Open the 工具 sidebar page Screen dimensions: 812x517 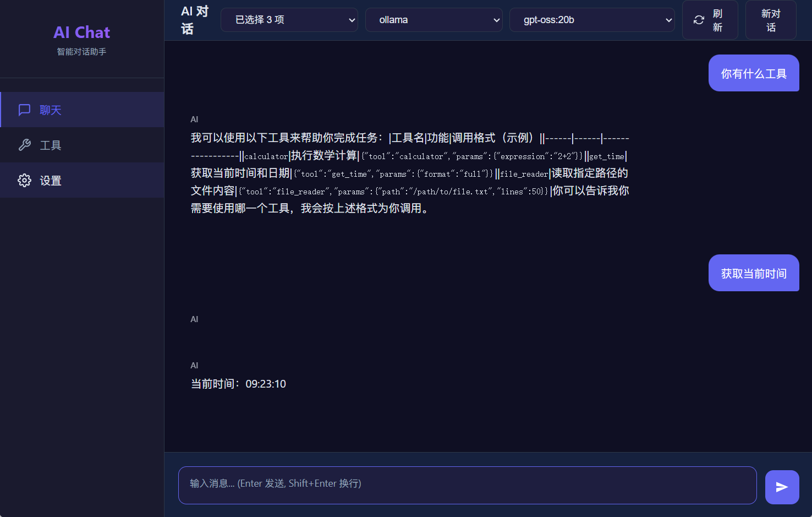tap(51, 145)
